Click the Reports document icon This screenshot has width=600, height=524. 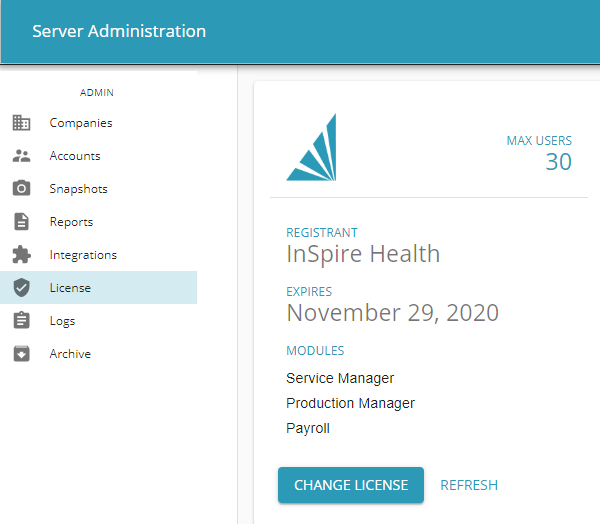click(21, 222)
